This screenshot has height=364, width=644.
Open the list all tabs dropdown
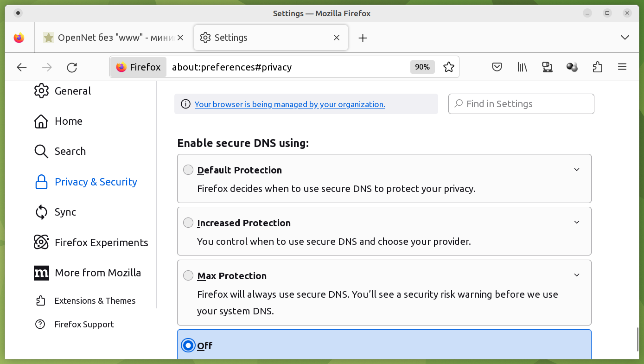625,38
